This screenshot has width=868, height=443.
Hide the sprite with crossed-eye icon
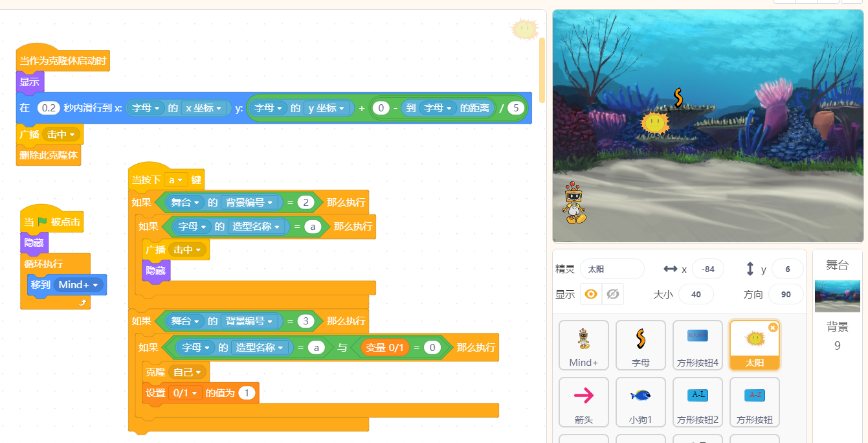tap(613, 294)
